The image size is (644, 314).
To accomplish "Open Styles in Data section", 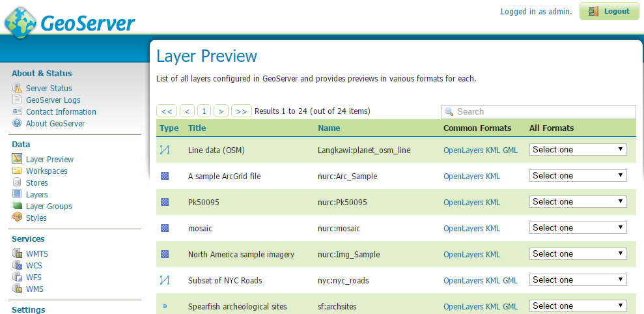I will (36, 218).
